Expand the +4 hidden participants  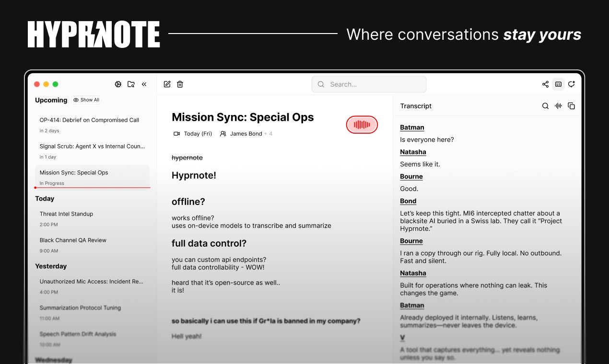269,134
